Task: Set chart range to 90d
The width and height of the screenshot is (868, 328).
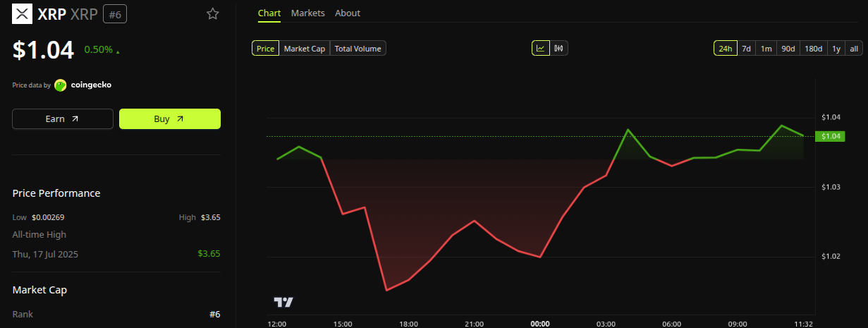Action: (x=788, y=49)
